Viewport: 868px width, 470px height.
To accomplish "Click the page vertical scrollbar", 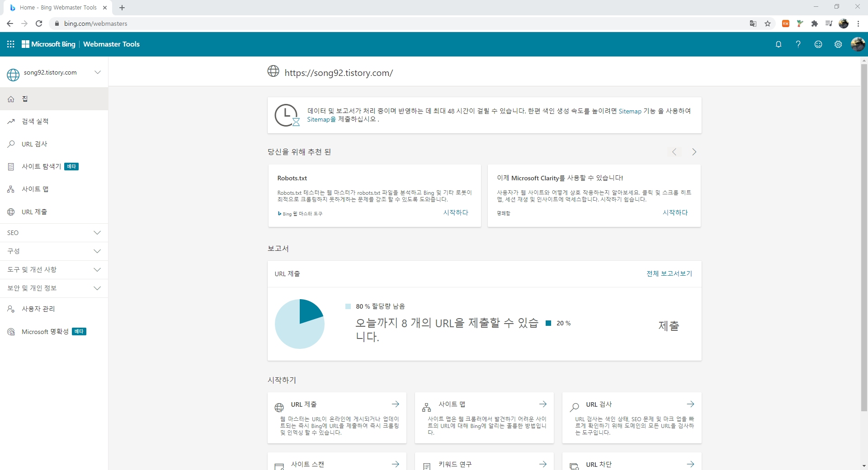I will pyautogui.click(x=864, y=237).
